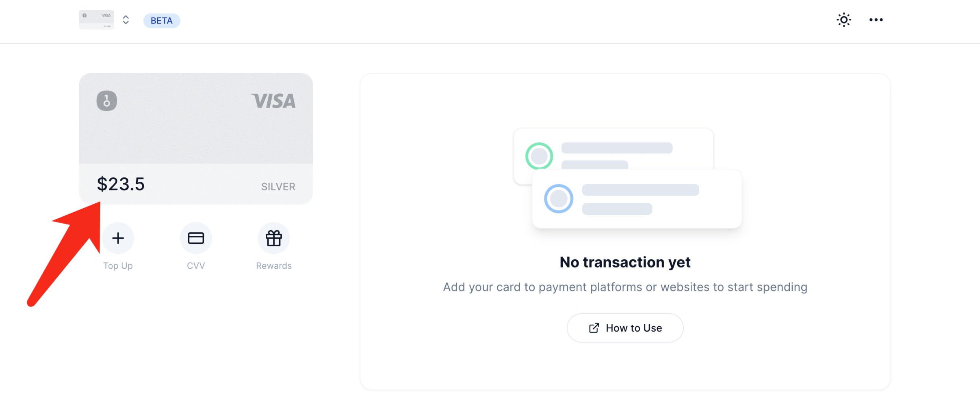Viewport: 980px width, 401px height.
Task: Toggle the light/dark theme sun icon
Action: (843, 19)
